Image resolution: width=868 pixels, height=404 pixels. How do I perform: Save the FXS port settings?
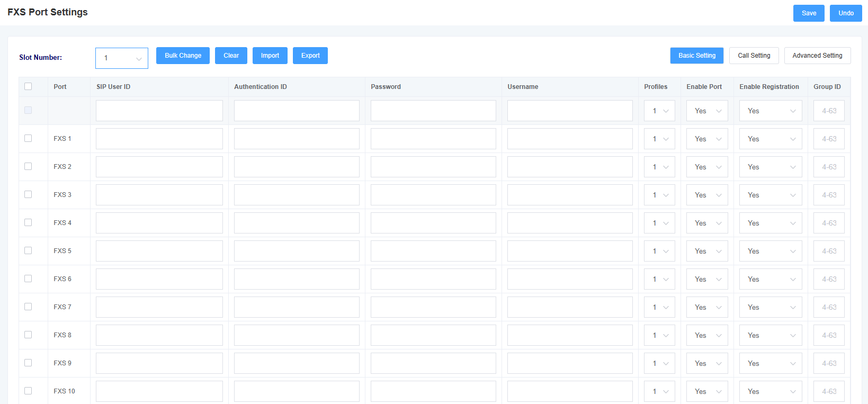click(x=809, y=13)
